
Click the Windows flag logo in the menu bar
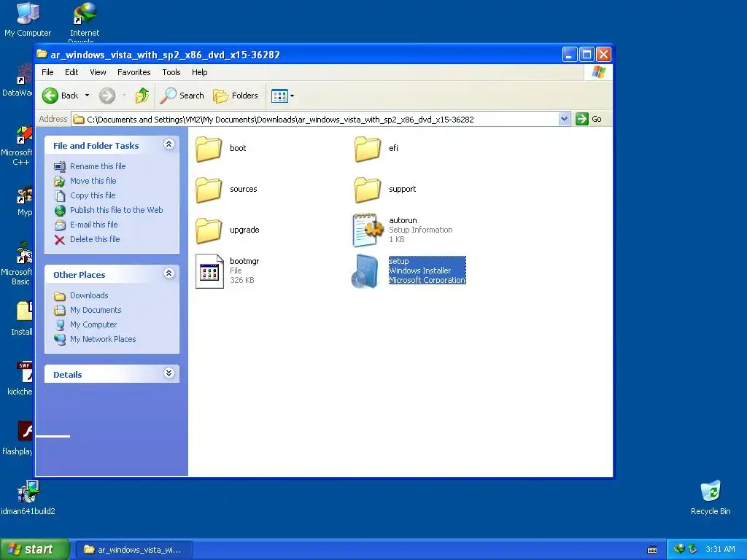[x=598, y=72]
